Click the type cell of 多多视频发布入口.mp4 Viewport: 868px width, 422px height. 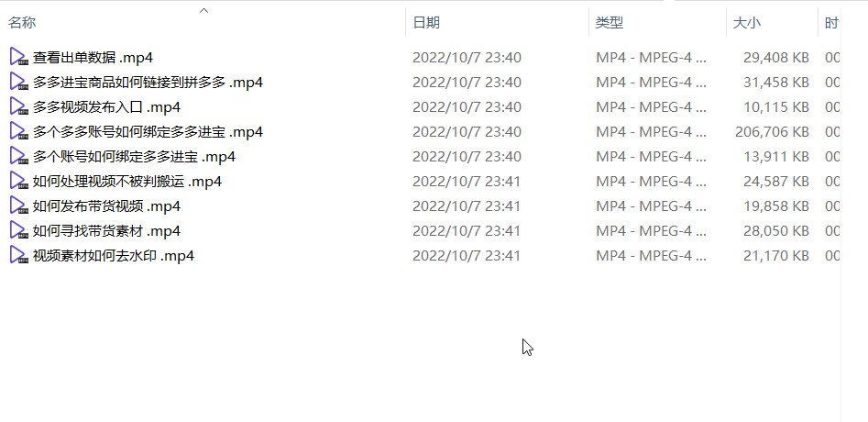click(651, 107)
